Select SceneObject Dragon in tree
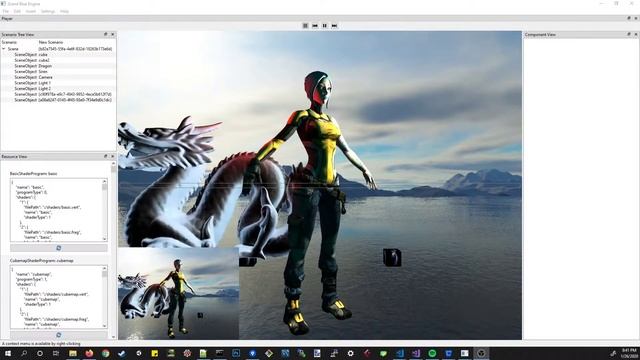This screenshot has width=640, height=360. click(58, 66)
